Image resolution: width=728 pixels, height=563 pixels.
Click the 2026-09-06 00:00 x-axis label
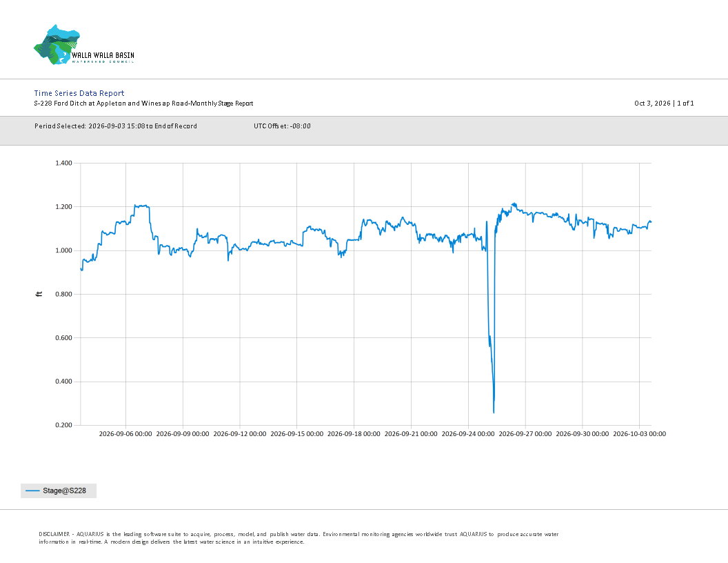click(125, 434)
